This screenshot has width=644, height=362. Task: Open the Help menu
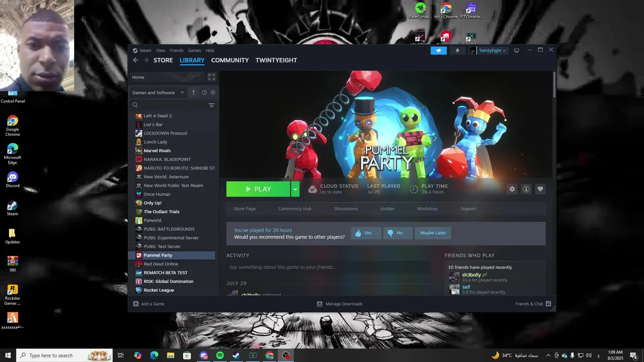click(x=210, y=50)
